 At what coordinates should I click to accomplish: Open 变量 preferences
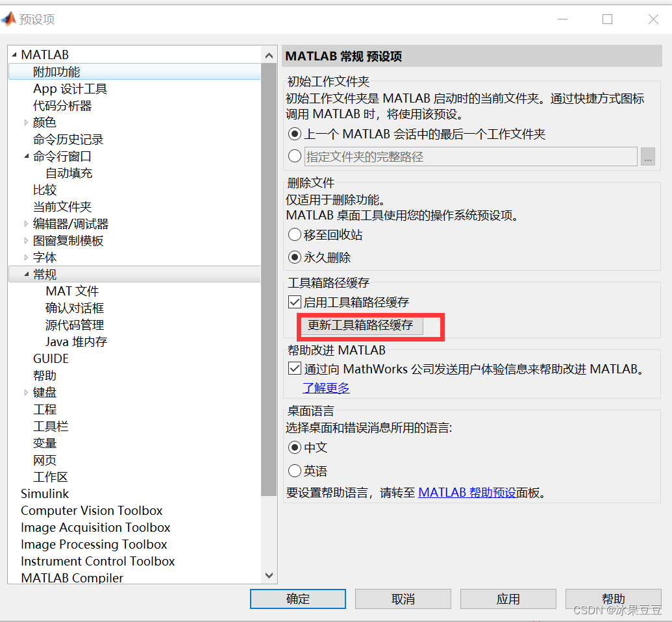coord(45,443)
